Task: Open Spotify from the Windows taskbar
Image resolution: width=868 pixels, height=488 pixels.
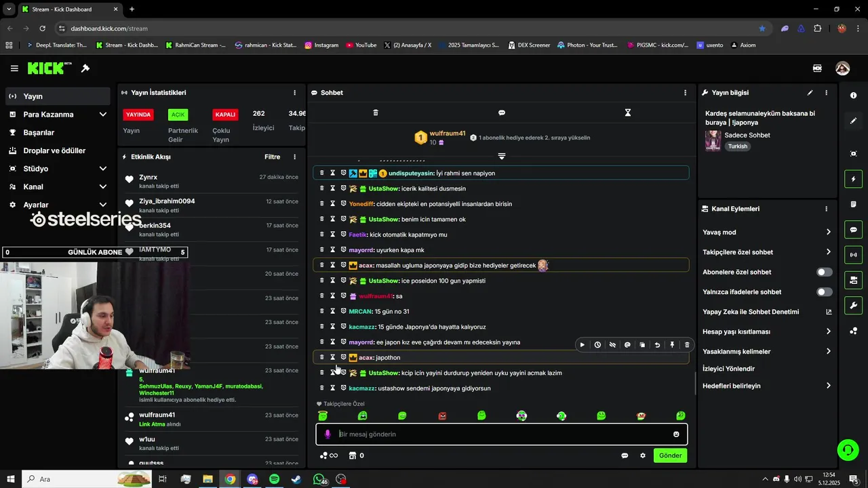Action: click(x=274, y=479)
